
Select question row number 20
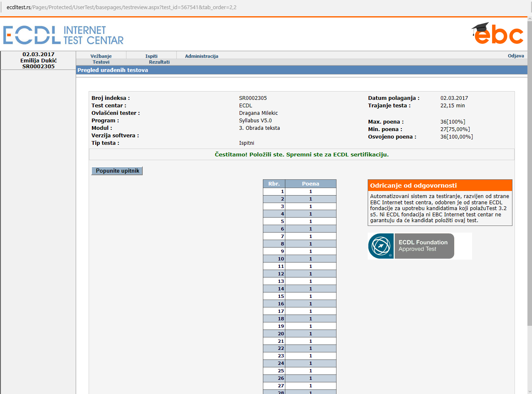coord(299,334)
